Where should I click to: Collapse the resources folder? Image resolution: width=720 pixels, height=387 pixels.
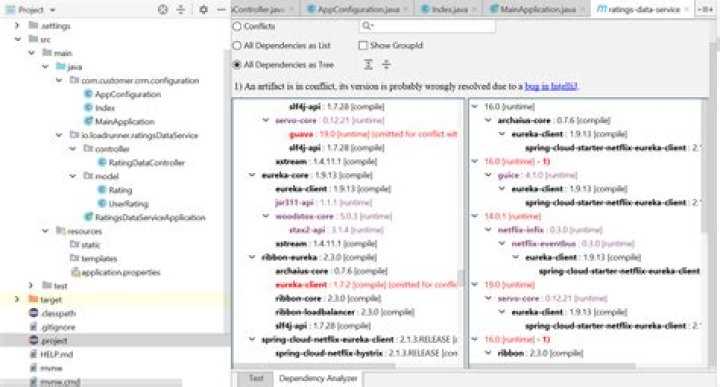click(x=45, y=231)
